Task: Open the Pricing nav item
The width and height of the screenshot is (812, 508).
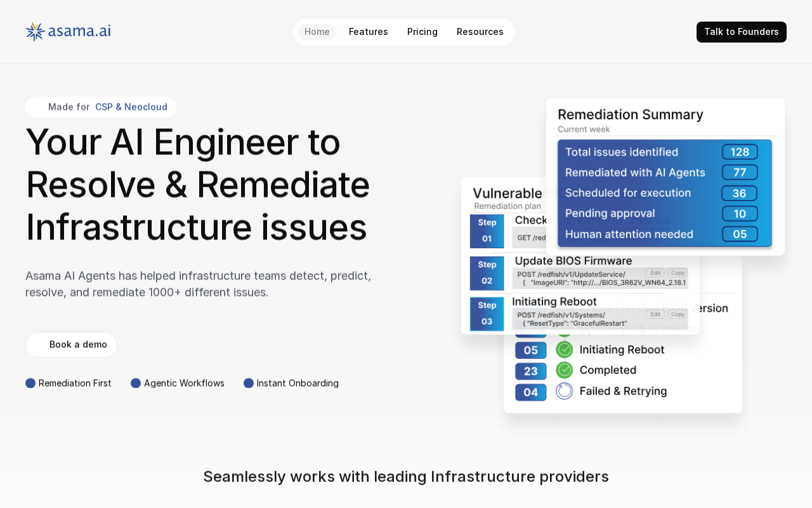Action: [x=422, y=32]
